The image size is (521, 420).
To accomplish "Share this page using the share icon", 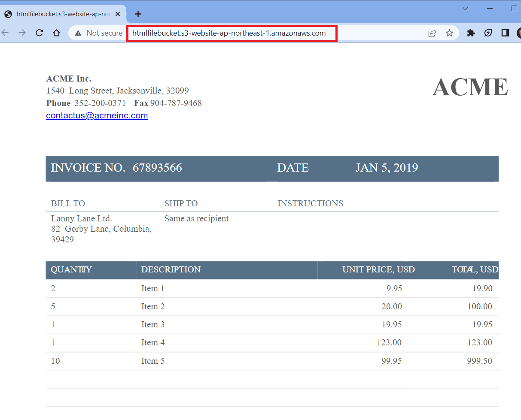I will tap(433, 33).
